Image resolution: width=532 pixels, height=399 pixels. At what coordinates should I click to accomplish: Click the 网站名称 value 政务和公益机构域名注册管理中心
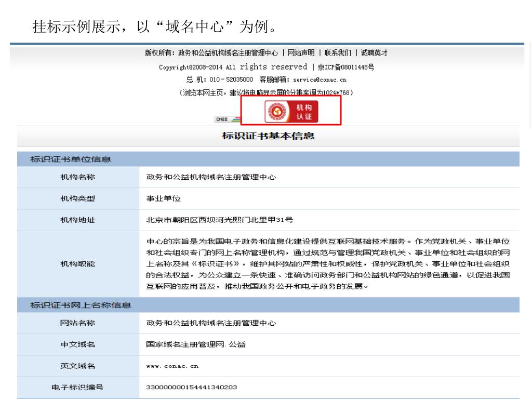coord(211,323)
